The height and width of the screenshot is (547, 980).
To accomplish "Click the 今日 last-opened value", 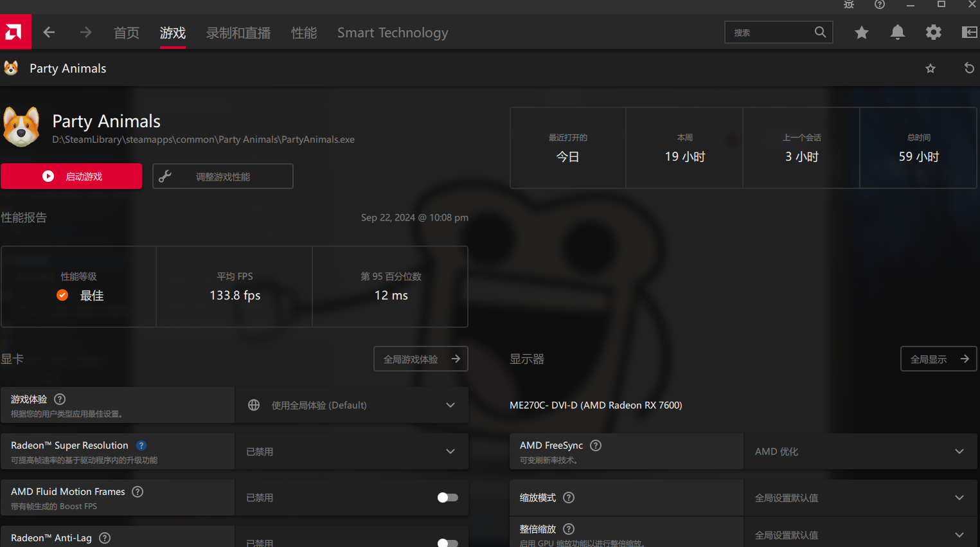I will click(x=567, y=156).
